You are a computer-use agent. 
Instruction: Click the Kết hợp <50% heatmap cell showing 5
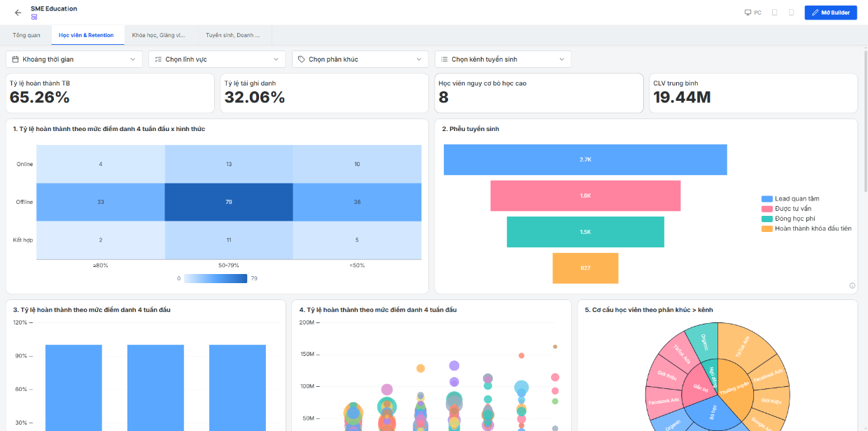357,240
